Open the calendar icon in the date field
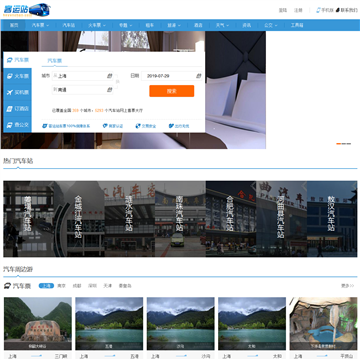 [x=198, y=76]
